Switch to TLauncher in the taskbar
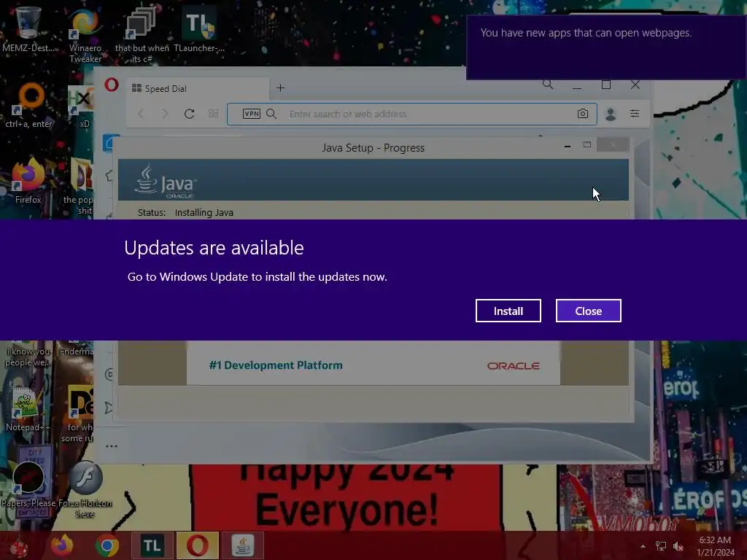Image resolution: width=747 pixels, height=560 pixels. (x=152, y=545)
